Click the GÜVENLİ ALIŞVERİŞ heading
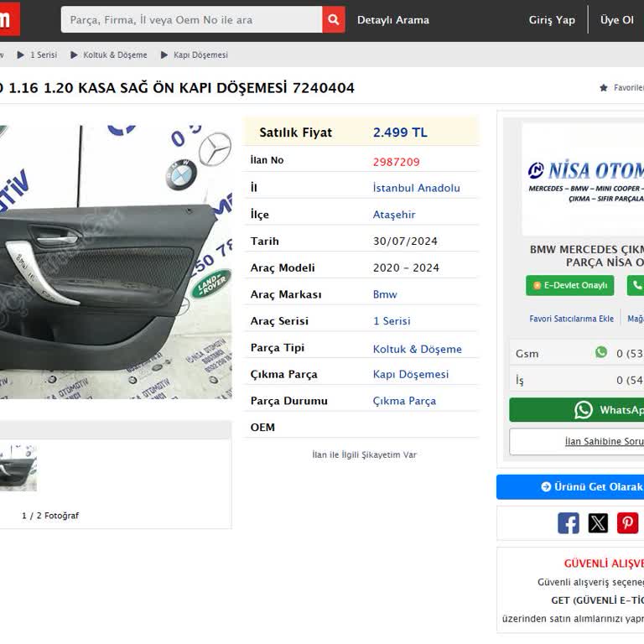This screenshot has height=644, width=644. pyautogui.click(x=604, y=563)
